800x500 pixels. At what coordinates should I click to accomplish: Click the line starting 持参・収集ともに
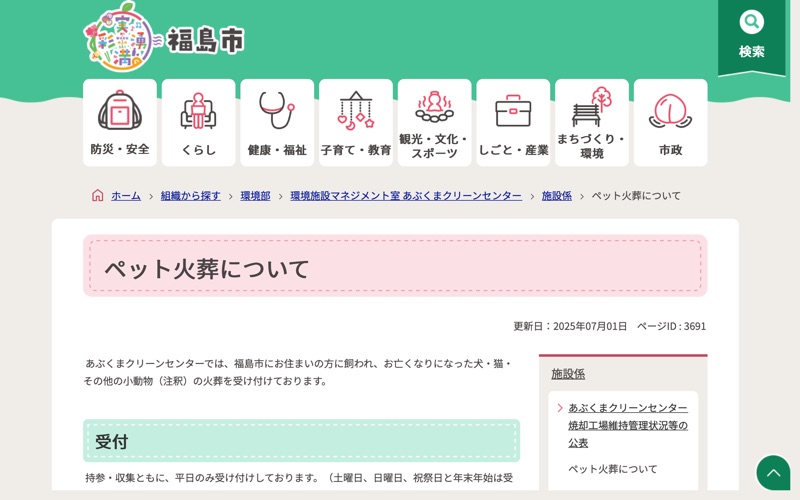click(299, 478)
